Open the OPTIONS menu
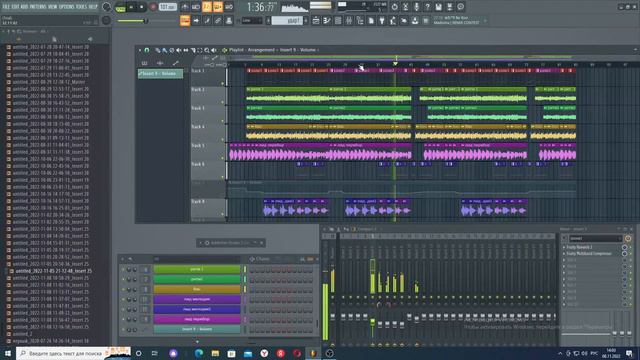 (67, 7)
